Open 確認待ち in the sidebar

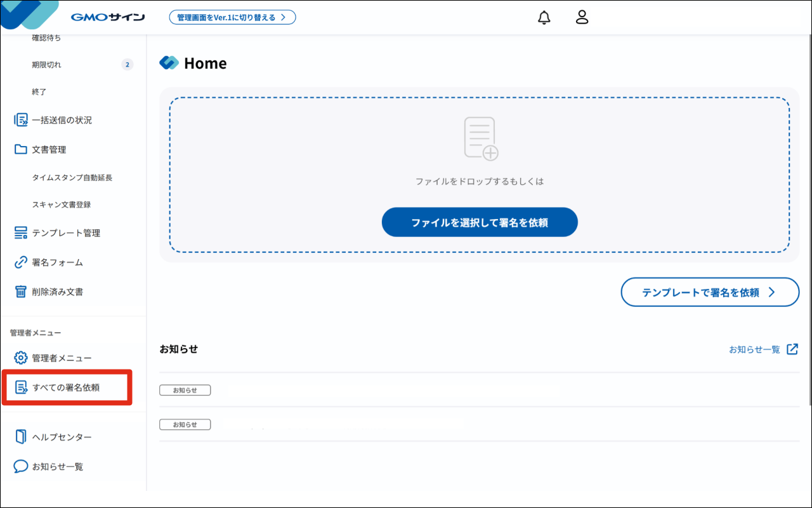47,38
